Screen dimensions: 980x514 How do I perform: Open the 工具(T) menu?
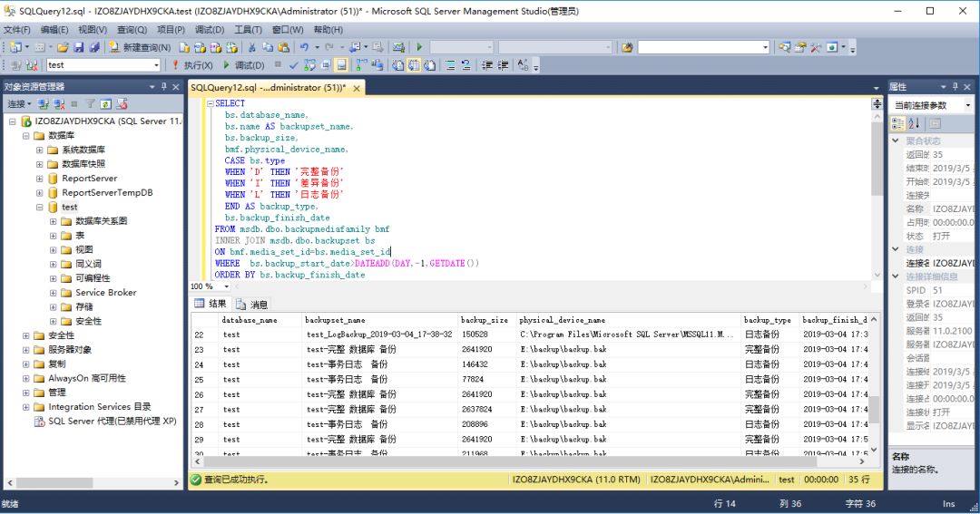tap(248, 30)
